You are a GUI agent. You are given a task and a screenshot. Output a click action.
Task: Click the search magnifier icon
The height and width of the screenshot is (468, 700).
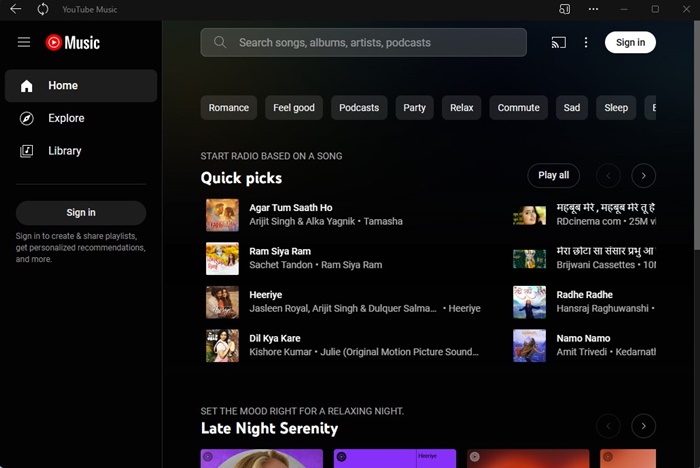(x=220, y=42)
